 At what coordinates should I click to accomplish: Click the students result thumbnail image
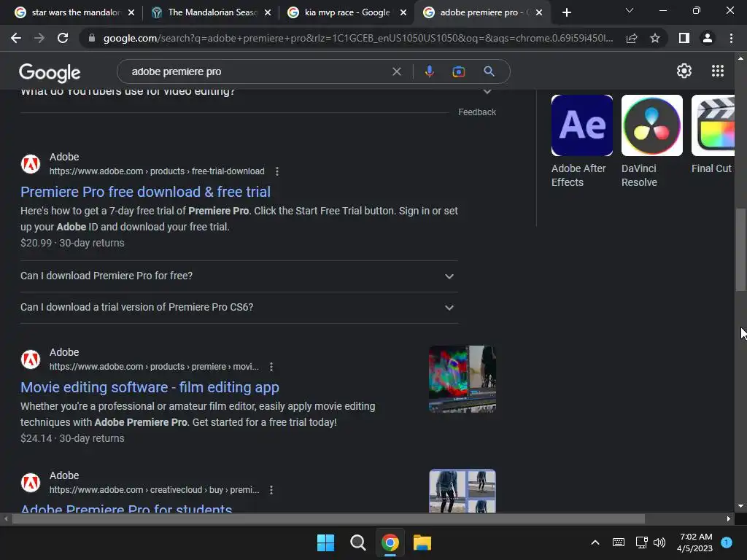click(462, 491)
